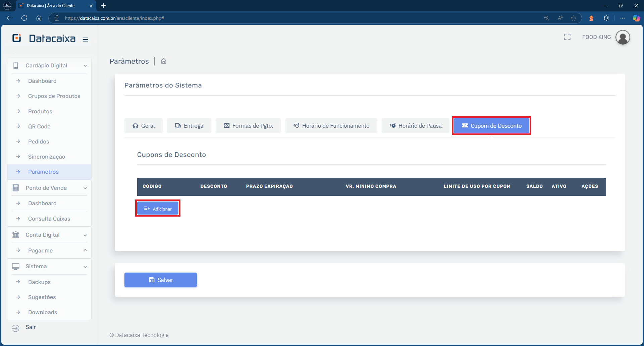Image resolution: width=644 pixels, height=346 pixels.
Task: Collapse the Cardápio Digital section
Action: [x=86, y=66]
